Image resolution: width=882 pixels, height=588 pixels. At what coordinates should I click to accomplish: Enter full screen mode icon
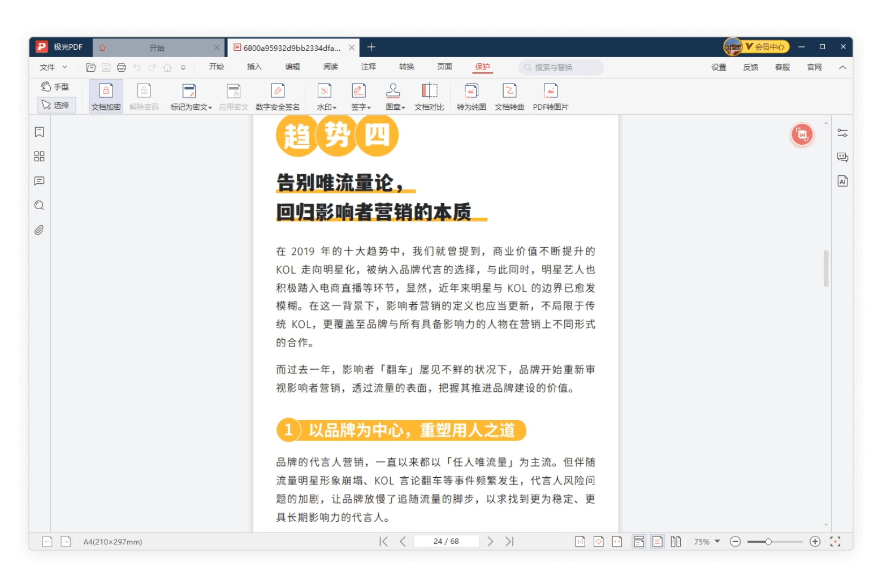point(835,542)
